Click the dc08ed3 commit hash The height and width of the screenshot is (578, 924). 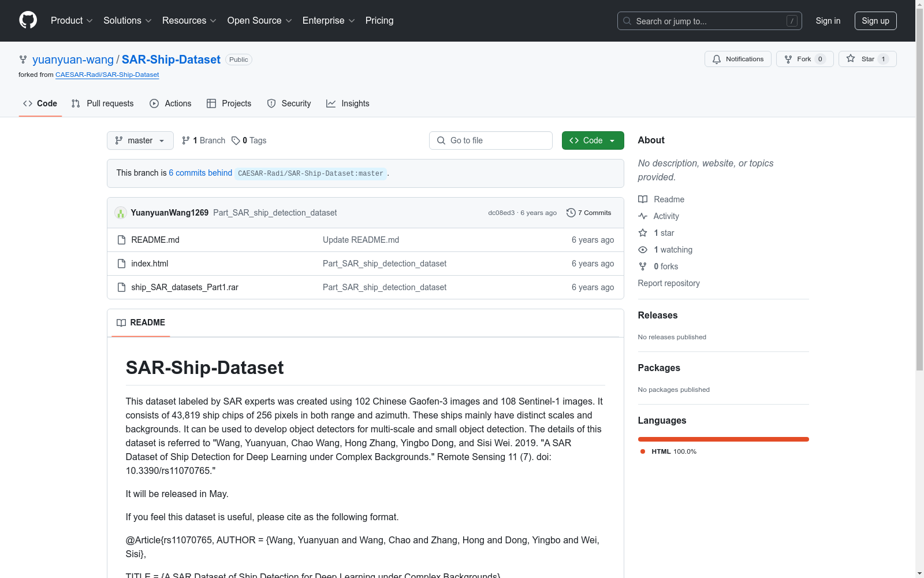(501, 213)
